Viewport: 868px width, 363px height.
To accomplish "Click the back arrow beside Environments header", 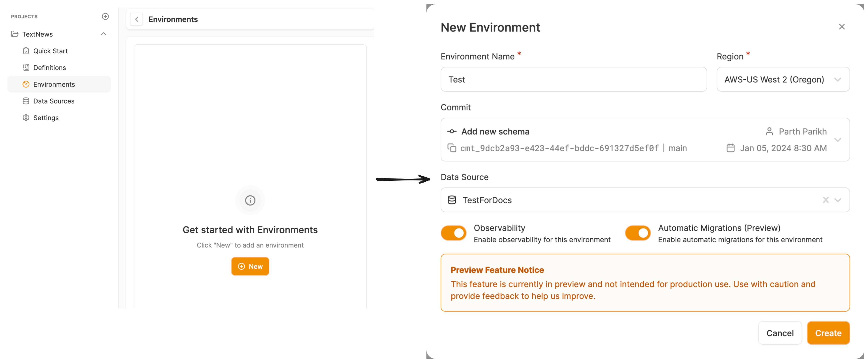I will pos(137,19).
